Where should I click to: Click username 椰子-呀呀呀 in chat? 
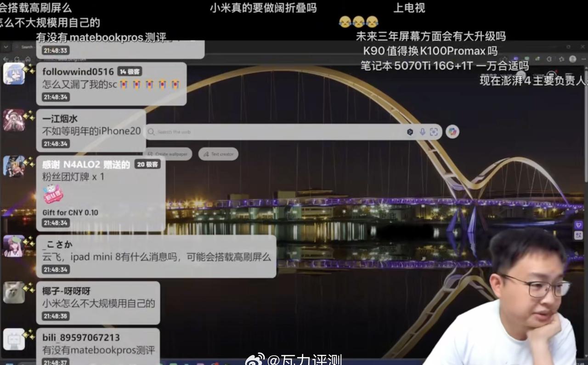[x=67, y=291]
